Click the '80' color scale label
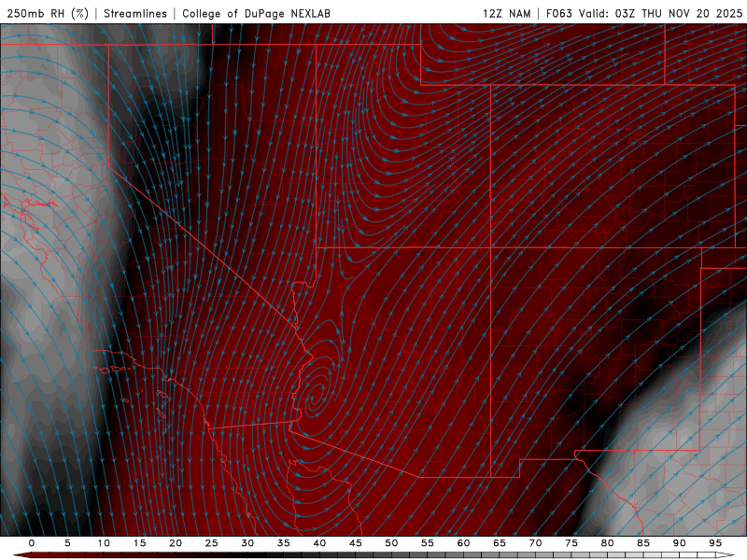 pos(607,543)
